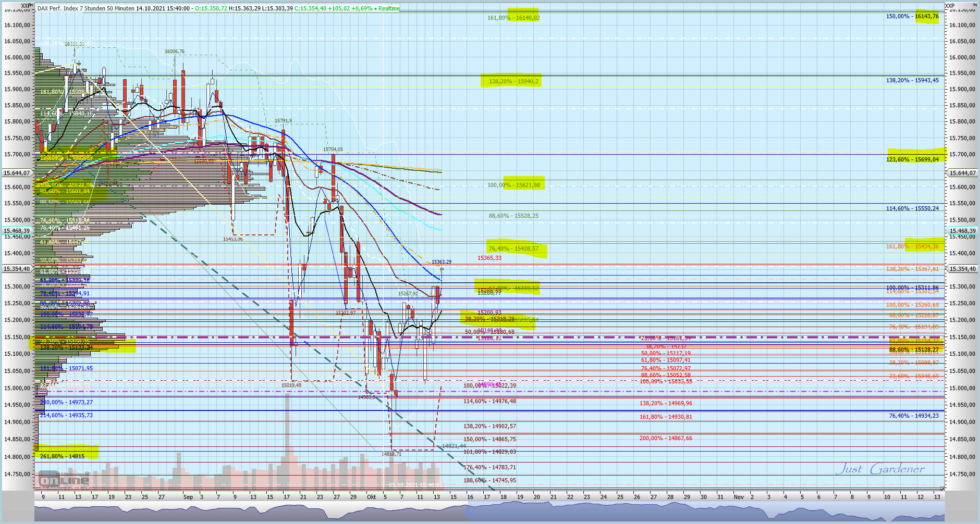
Task: Select the blue 200,00% - 14973,27 label
Action: point(66,402)
